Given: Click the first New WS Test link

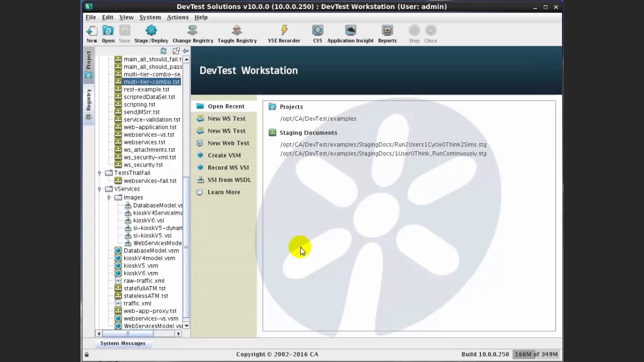Looking at the screenshot, I should (226, 119).
